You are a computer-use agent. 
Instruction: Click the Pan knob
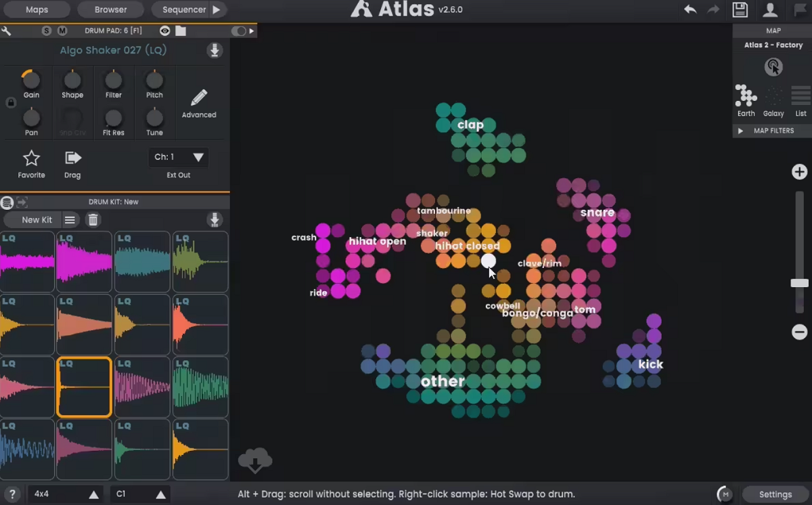31,118
